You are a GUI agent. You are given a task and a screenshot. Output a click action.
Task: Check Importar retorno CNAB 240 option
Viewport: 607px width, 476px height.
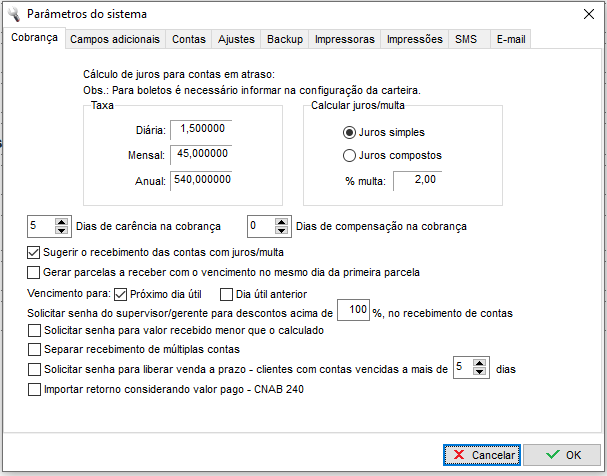(36, 389)
